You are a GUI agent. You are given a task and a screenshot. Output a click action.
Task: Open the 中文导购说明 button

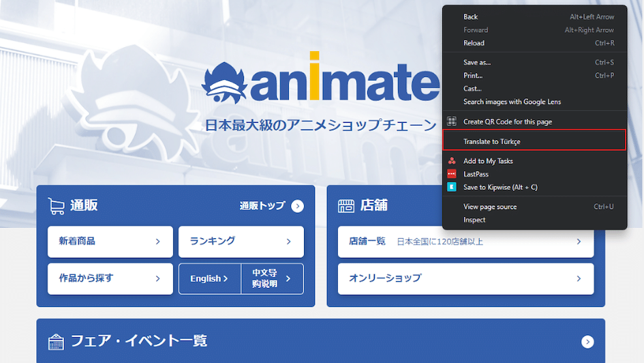(x=273, y=278)
